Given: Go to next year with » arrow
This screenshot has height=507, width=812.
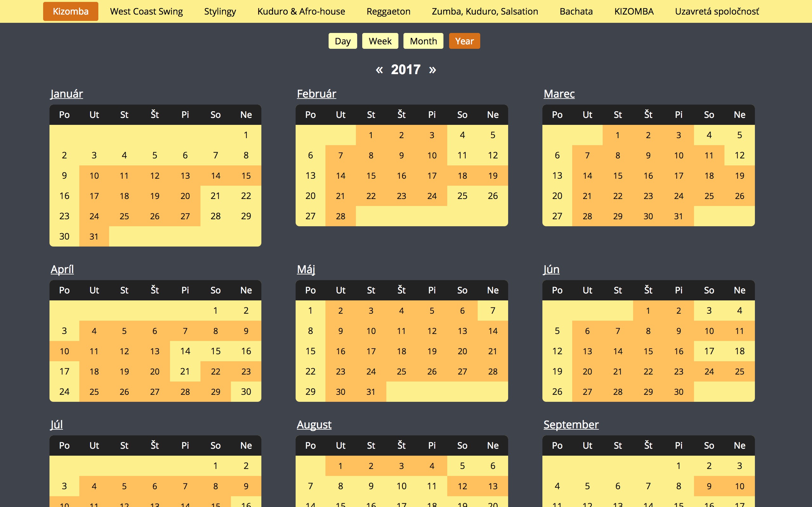Looking at the screenshot, I should pyautogui.click(x=433, y=70).
